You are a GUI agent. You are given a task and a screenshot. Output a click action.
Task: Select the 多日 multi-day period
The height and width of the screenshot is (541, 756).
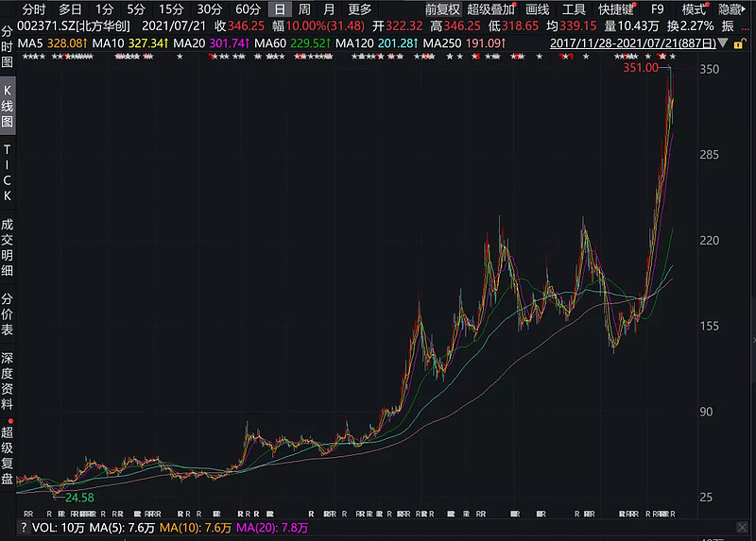click(70, 9)
